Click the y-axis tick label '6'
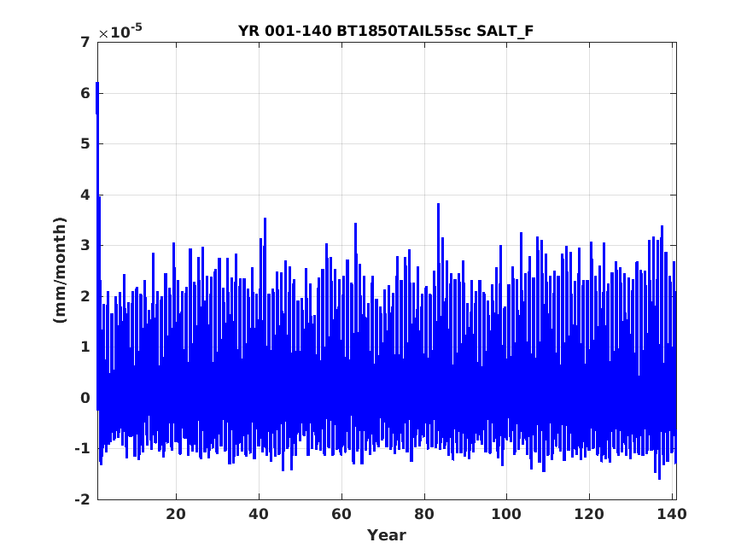 tap(85, 93)
